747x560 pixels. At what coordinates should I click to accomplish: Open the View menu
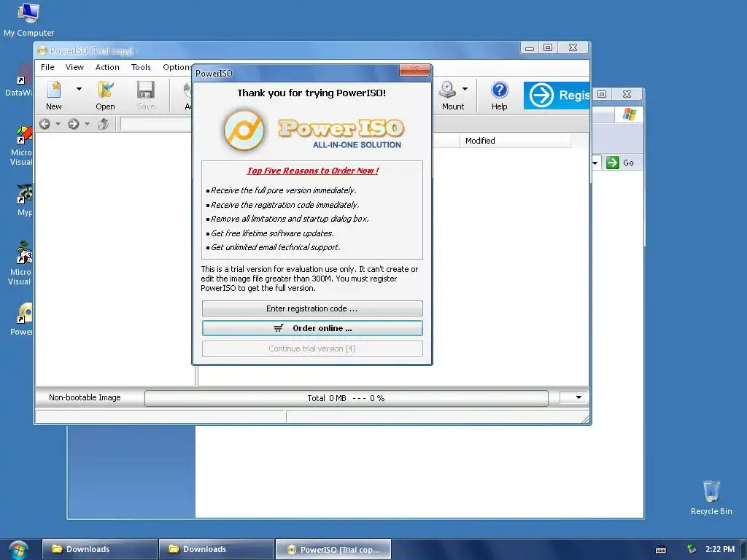coord(74,67)
